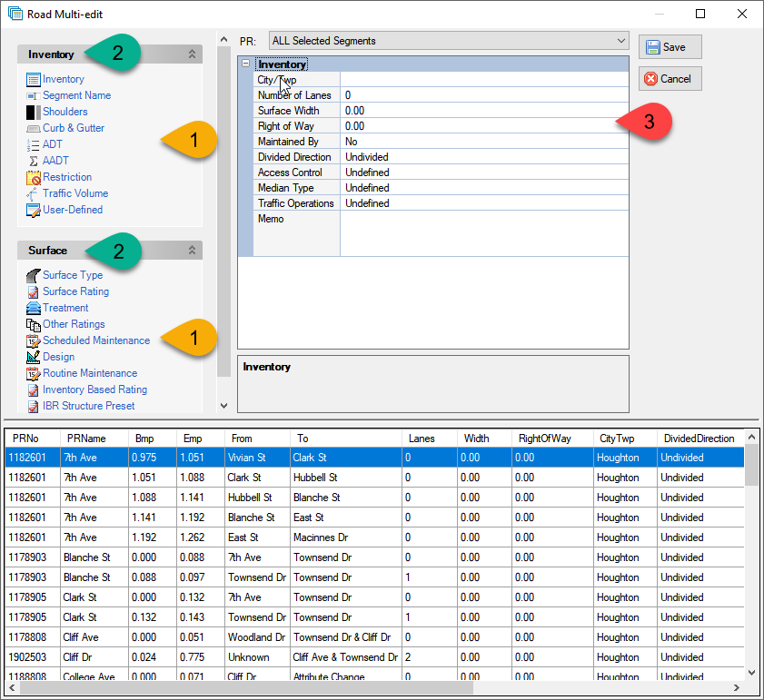Click the Routine Maintenance calendar icon
The width and height of the screenshot is (764, 700).
[x=33, y=374]
